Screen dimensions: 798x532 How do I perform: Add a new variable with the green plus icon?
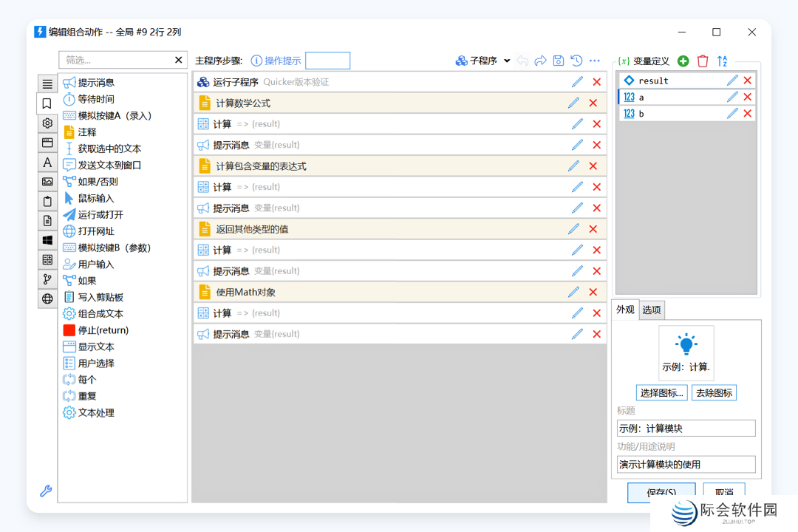pyautogui.click(x=682, y=61)
